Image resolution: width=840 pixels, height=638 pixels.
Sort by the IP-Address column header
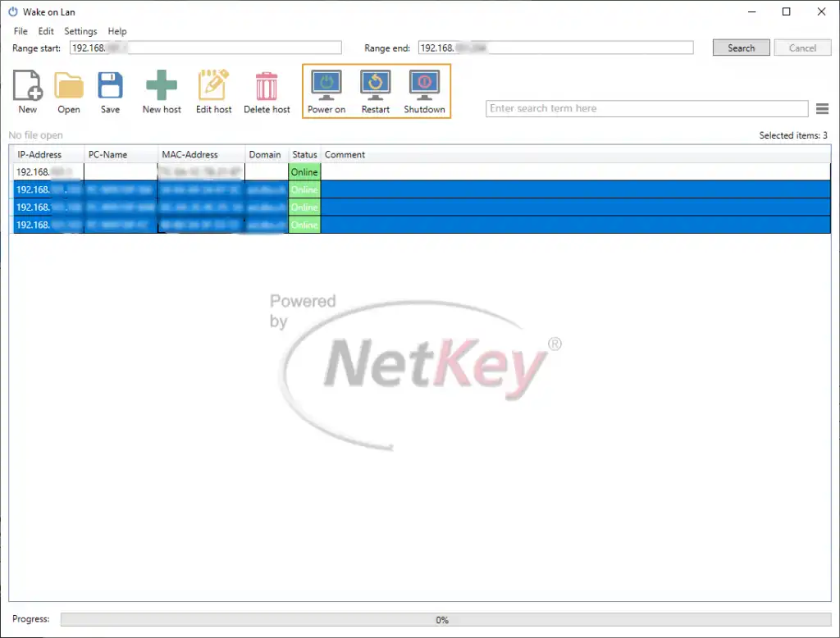click(x=47, y=154)
